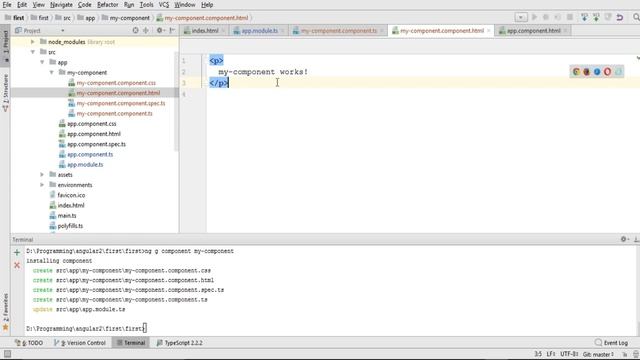Open the Project view dropdown arrow

click(62, 31)
